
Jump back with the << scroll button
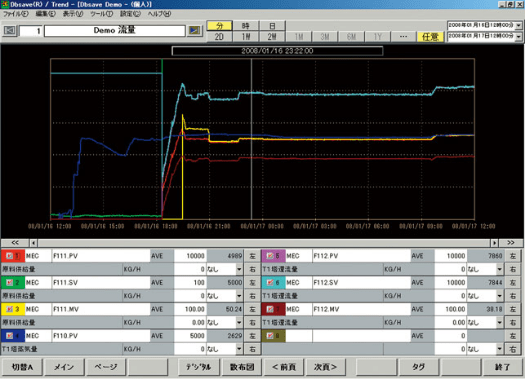point(15,242)
